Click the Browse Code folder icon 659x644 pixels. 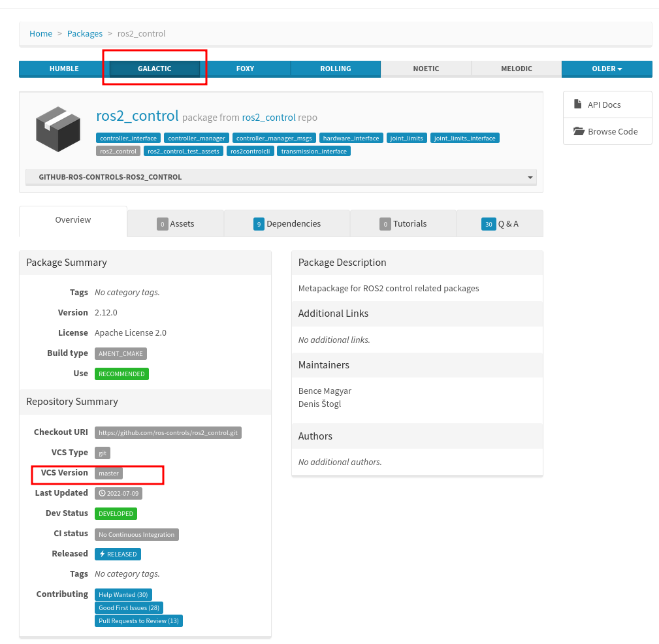(579, 131)
